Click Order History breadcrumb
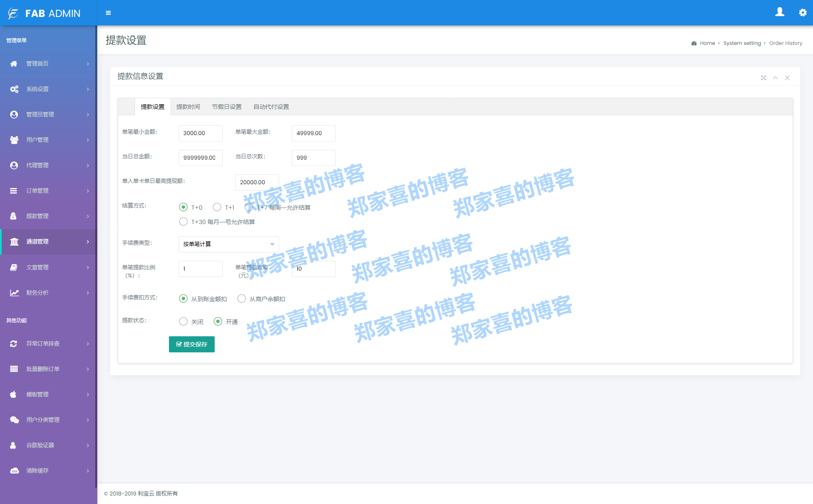 (785, 43)
